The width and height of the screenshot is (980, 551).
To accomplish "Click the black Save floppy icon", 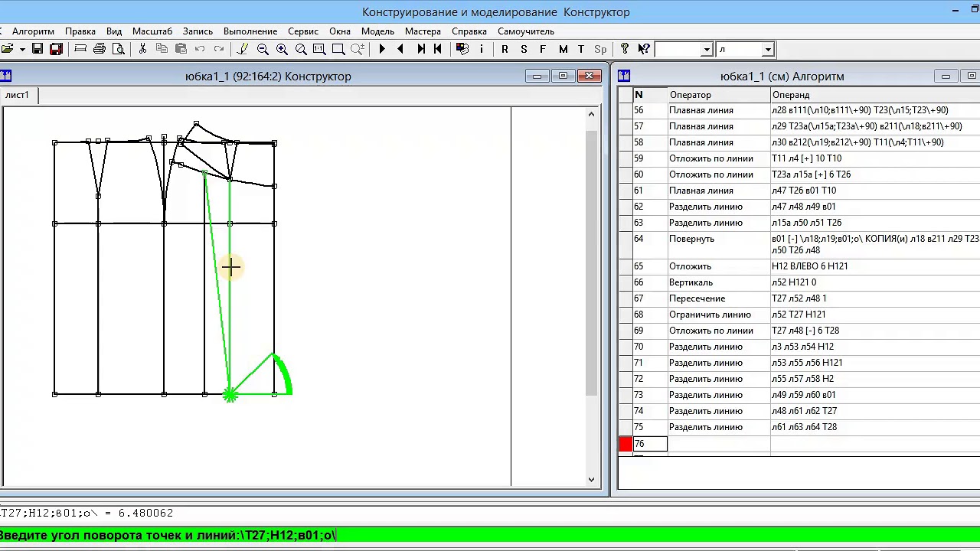I will coord(38,49).
